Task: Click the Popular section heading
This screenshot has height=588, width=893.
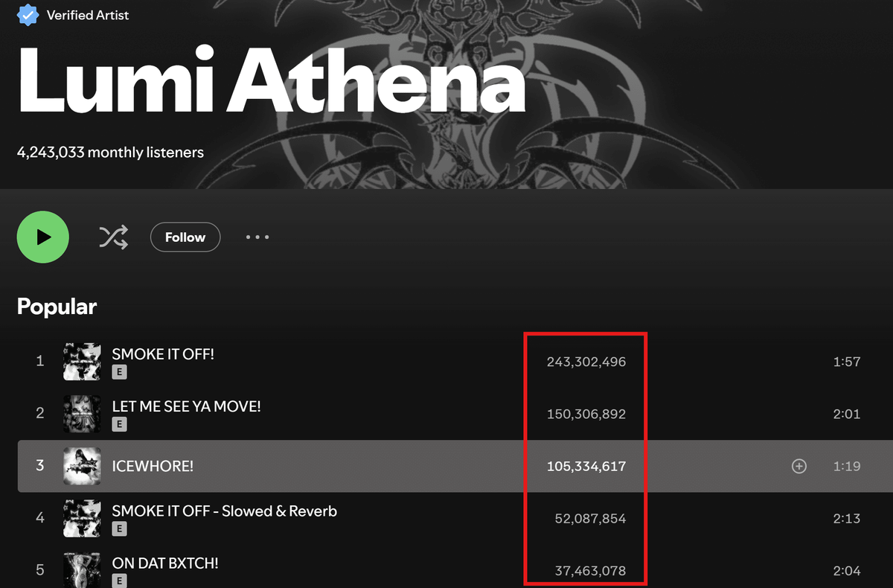Action: click(57, 306)
